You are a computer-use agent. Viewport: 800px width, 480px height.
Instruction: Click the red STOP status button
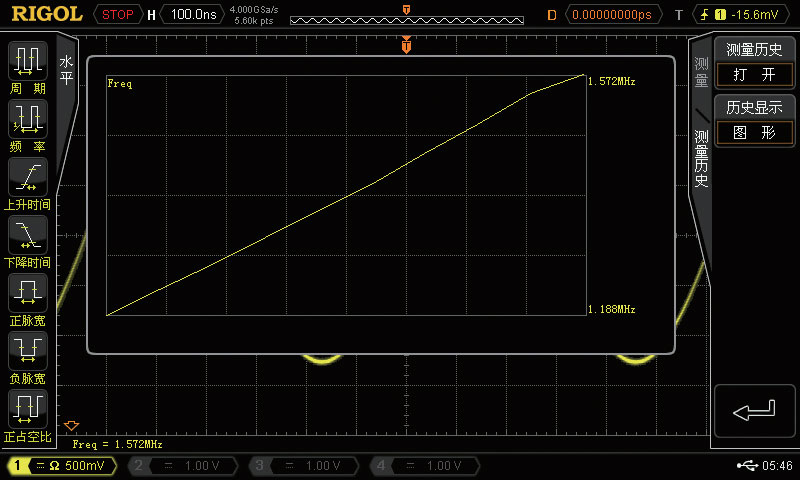tap(118, 15)
